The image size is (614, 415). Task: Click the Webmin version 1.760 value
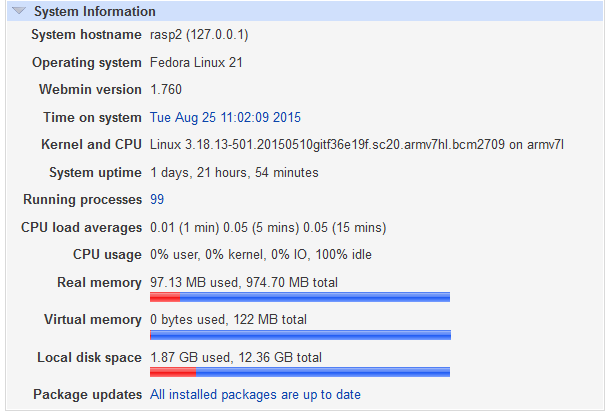tap(167, 90)
